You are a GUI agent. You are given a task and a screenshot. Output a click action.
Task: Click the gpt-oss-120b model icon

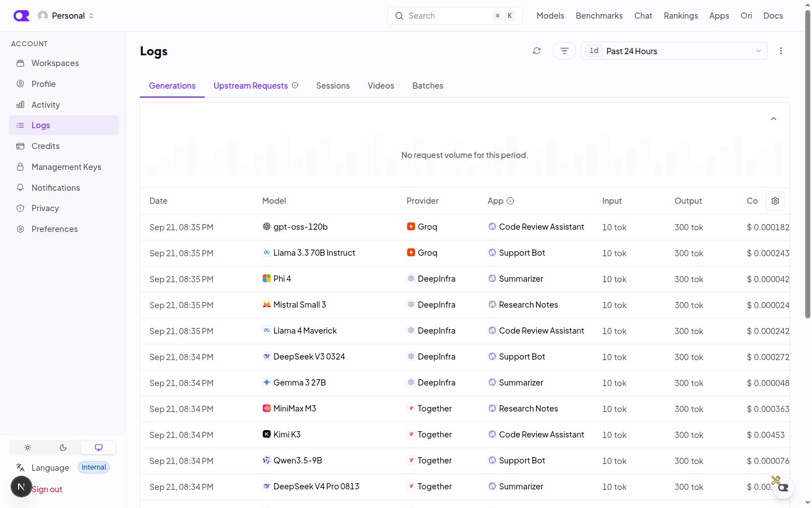[267, 226]
